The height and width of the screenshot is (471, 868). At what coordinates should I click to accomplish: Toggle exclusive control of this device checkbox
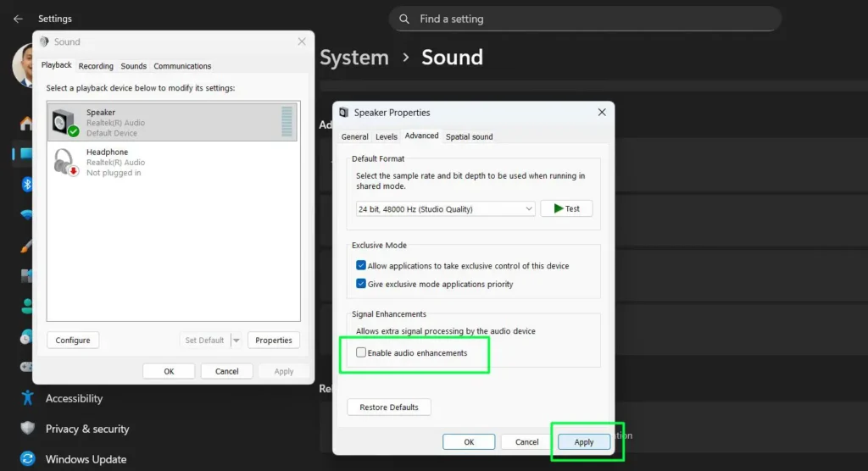click(361, 266)
